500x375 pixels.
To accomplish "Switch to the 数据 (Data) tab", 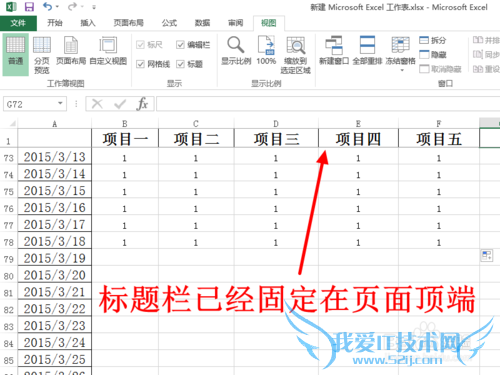I will point(202,23).
